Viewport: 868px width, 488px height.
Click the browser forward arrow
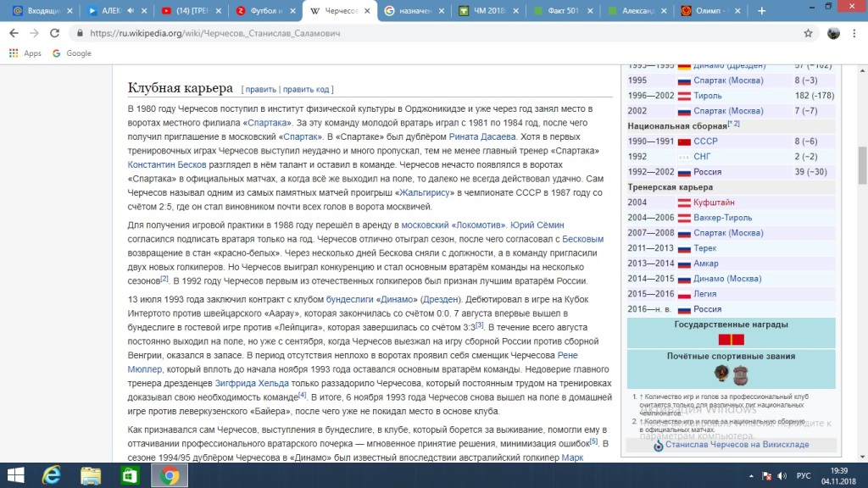click(x=34, y=33)
